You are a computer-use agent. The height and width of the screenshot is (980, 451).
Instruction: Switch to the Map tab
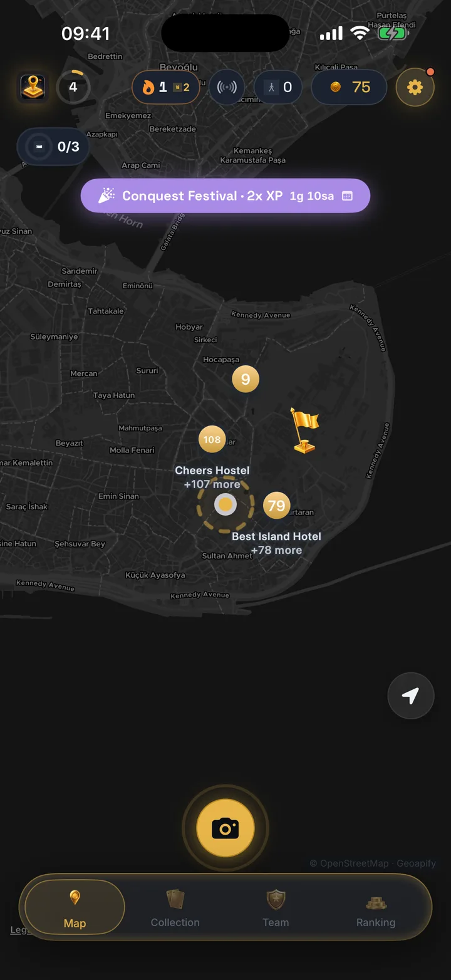click(75, 907)
